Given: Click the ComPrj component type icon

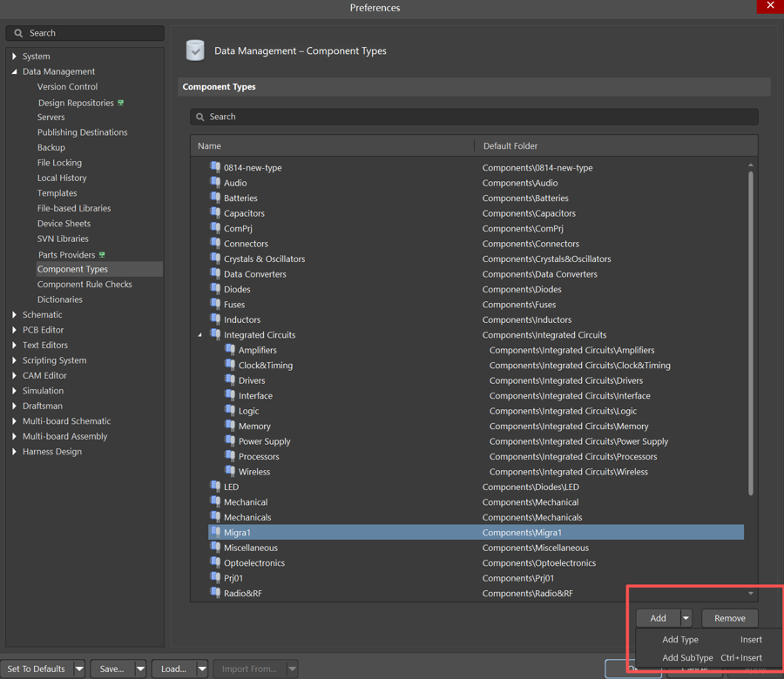Looking at the screenshot, I should (215, 228).
